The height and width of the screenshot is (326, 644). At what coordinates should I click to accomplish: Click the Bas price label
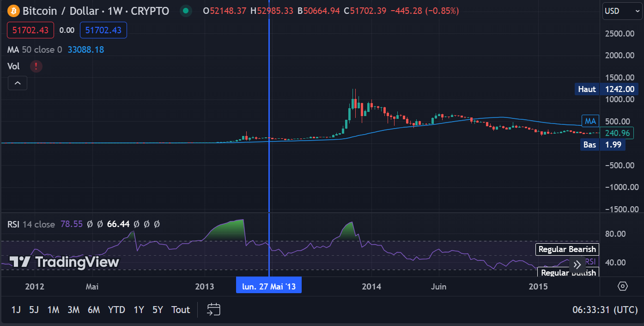590,145
